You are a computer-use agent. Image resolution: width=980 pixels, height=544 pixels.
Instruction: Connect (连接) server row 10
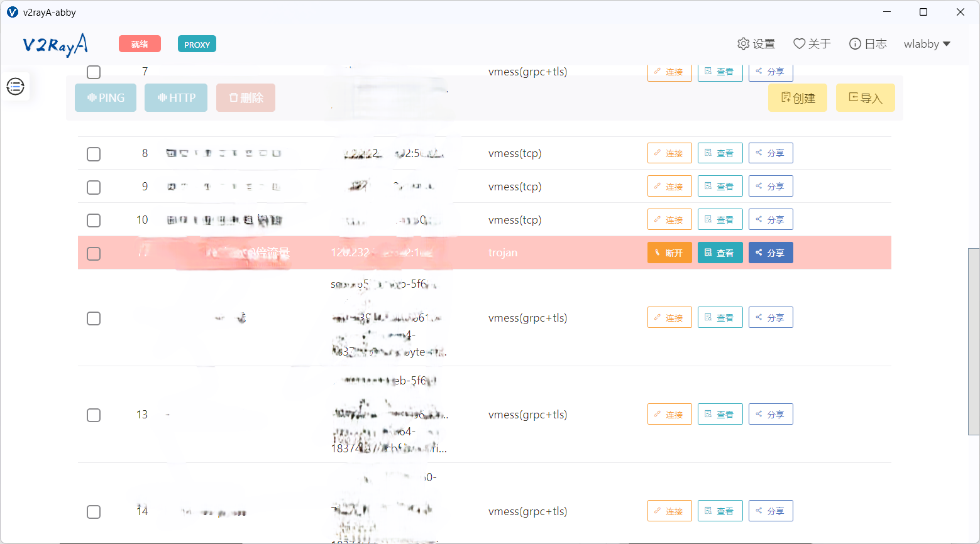tap(669, 220)
